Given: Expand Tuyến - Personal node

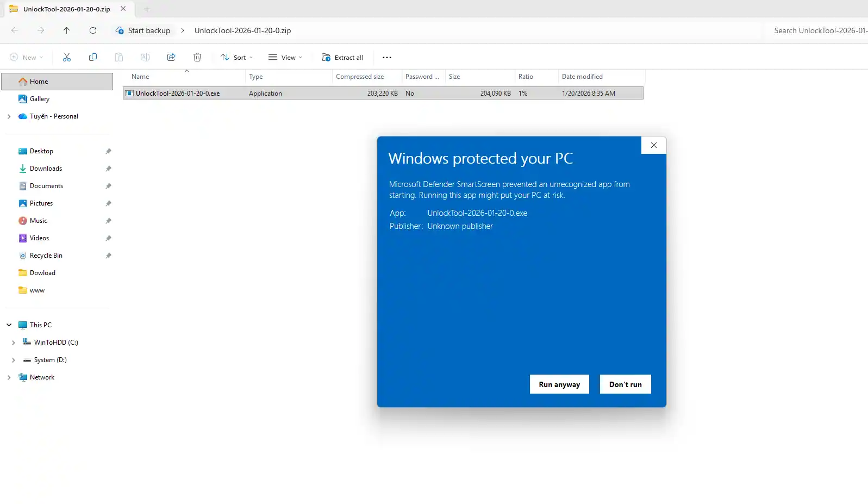Looking at the screenshot, I should (9, 116).
